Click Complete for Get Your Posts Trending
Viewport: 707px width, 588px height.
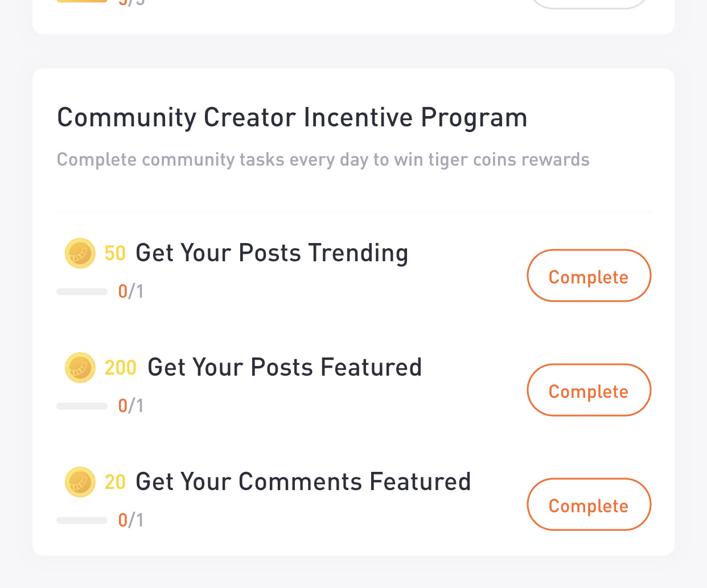click(x=589, y=276)
